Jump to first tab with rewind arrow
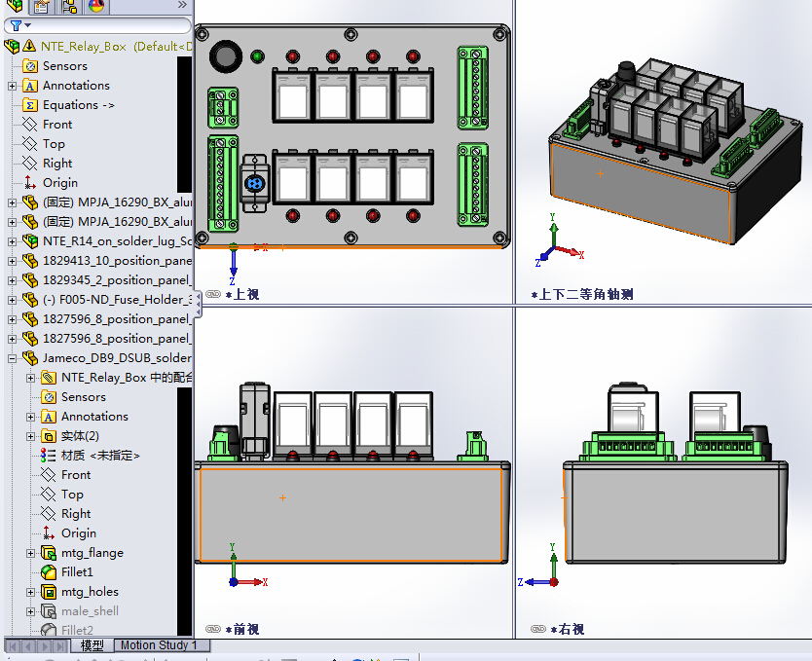 click(13, 646)
